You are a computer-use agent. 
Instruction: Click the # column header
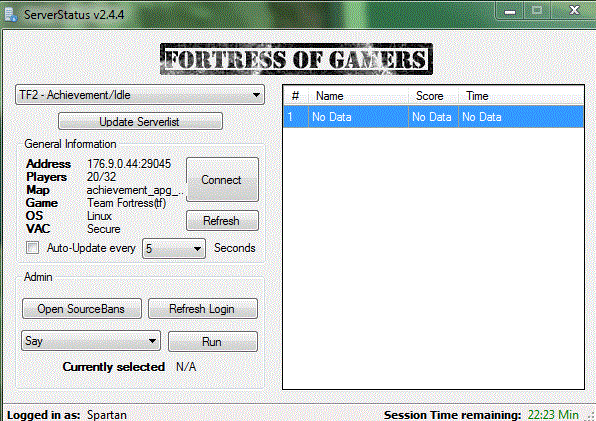(296, 96)
